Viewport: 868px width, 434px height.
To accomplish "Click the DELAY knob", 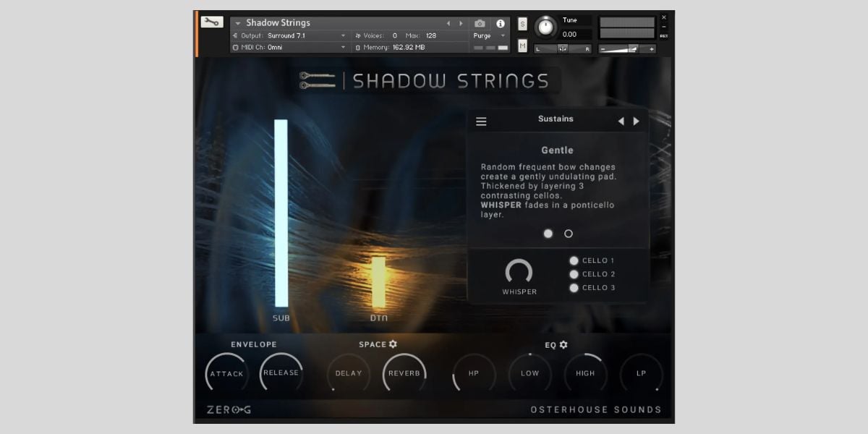I will coord(349,374).
